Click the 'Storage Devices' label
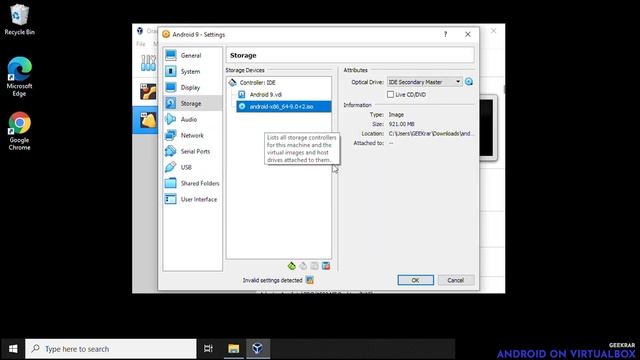 [245, 70]
